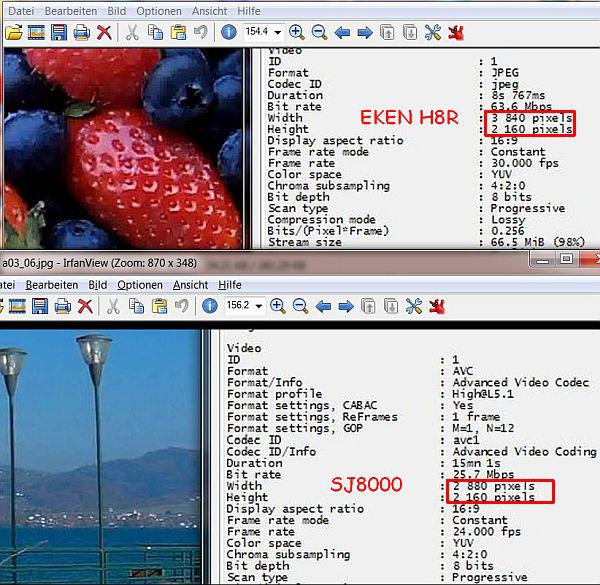This screenshot has width=600, height=585.
Task: Save icon in lower IrfanView toolbar
Action: click(x=40, y=306)
